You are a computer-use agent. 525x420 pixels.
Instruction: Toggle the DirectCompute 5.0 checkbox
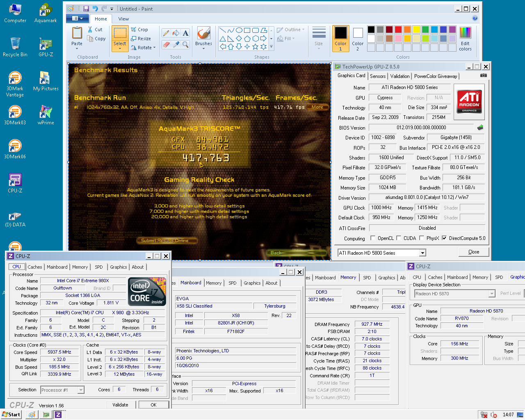[x=444, y=238]
